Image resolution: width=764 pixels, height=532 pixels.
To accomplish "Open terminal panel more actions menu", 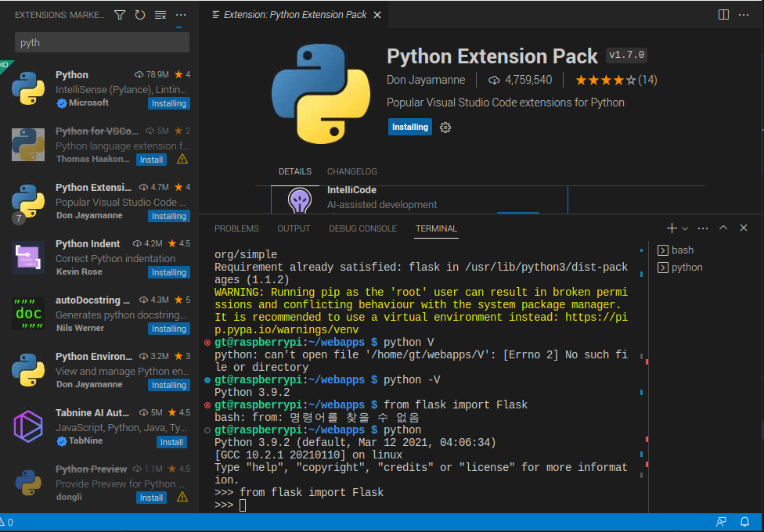I will [x=703, y=228].
